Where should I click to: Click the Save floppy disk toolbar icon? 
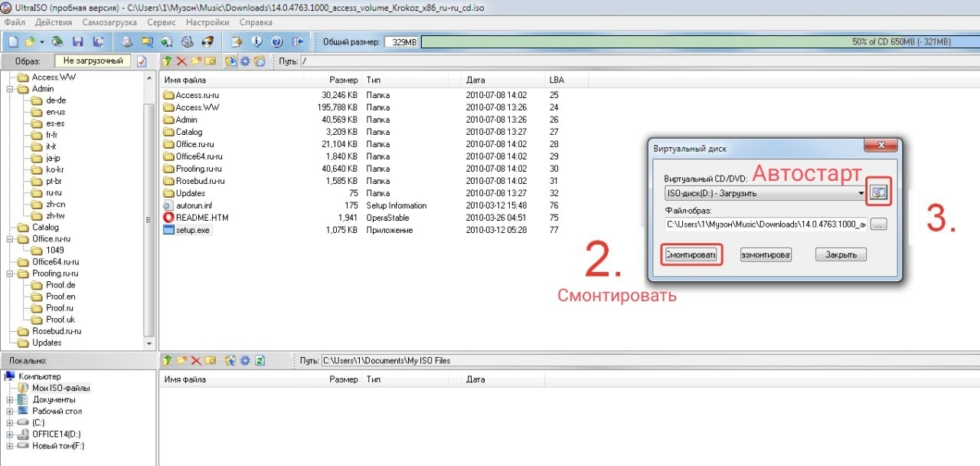pos(77,41)
